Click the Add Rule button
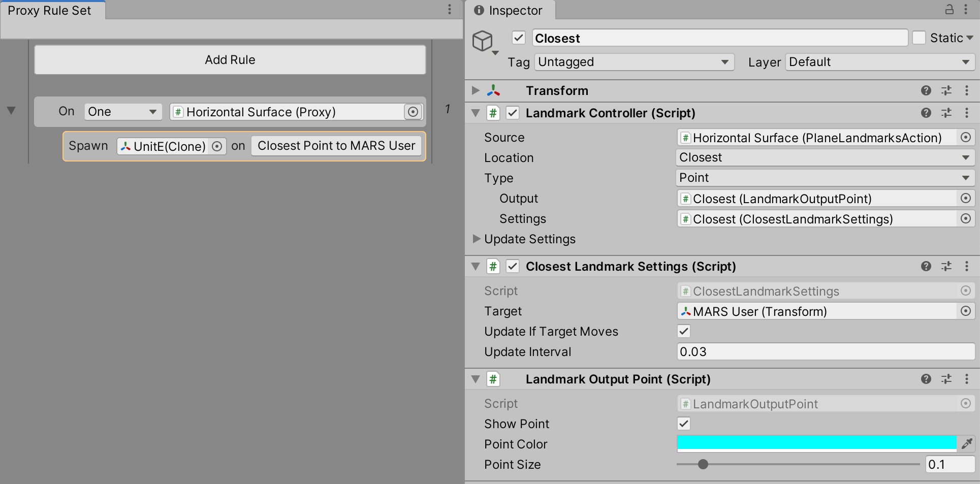 pyautogui.click(x=230, y=60)
